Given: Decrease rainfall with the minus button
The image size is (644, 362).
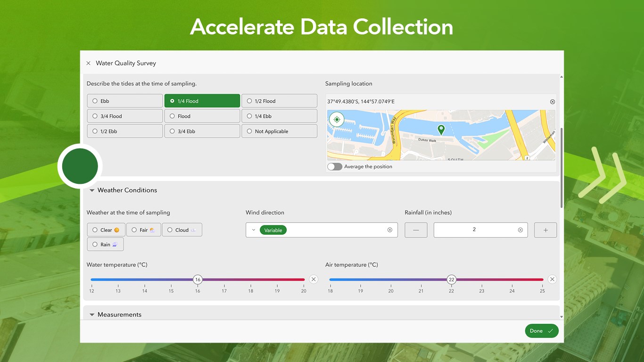Looking at the screenshot, I should click(x=416, y=230).
